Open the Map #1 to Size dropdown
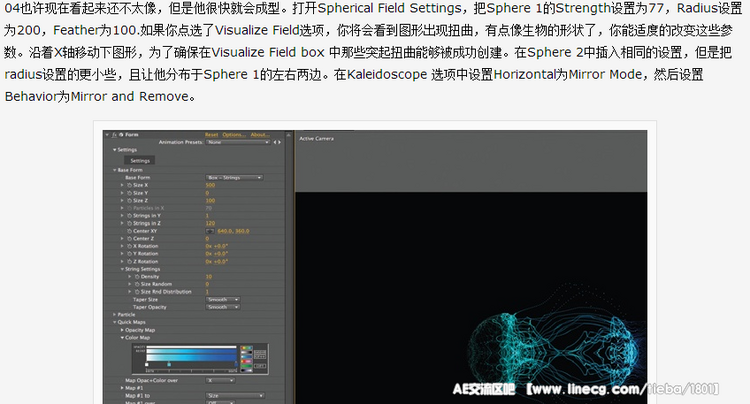750x404 pixels. (235, 395)
